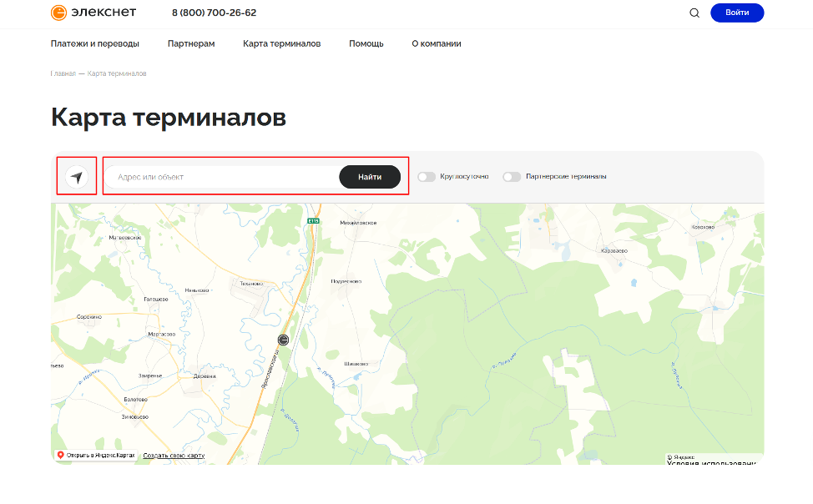Focus the Адрес или объект input field
The width and height of the screenshot is (813, 504).
[x=221, y=177]
